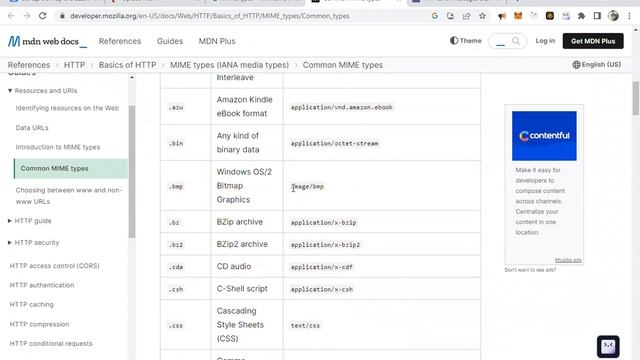This screenshot has height=360, width=640.
Task: Open Introduction to MIME types
Action: point(58,147)
